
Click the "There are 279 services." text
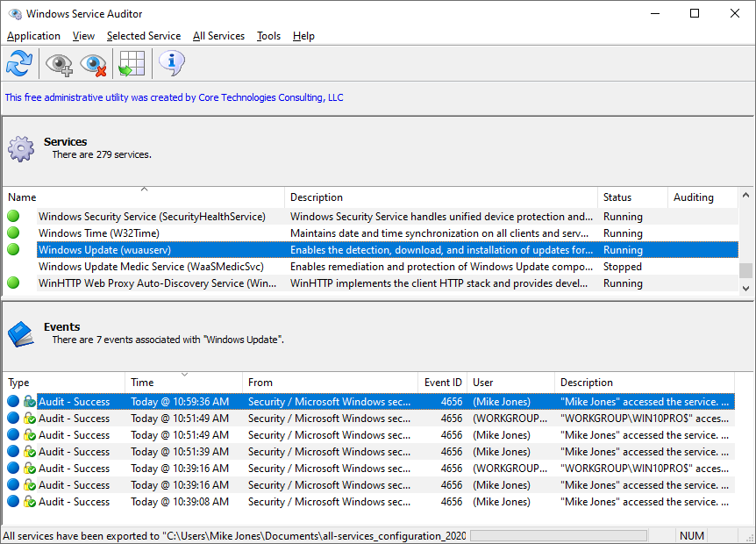click(x=102, y=154)
